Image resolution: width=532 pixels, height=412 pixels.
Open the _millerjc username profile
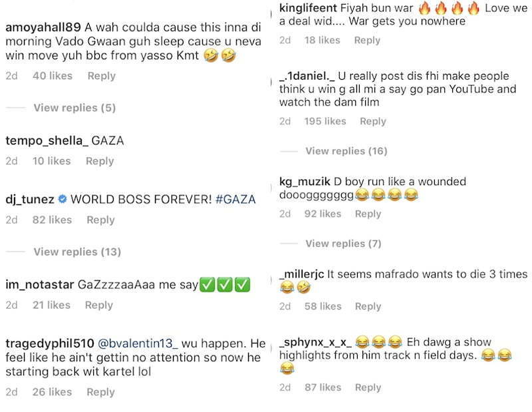click(302, 274)
